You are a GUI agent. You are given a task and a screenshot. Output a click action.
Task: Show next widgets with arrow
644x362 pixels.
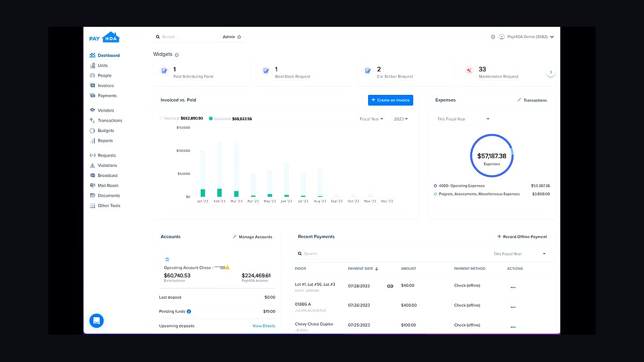tap(551, 72)
